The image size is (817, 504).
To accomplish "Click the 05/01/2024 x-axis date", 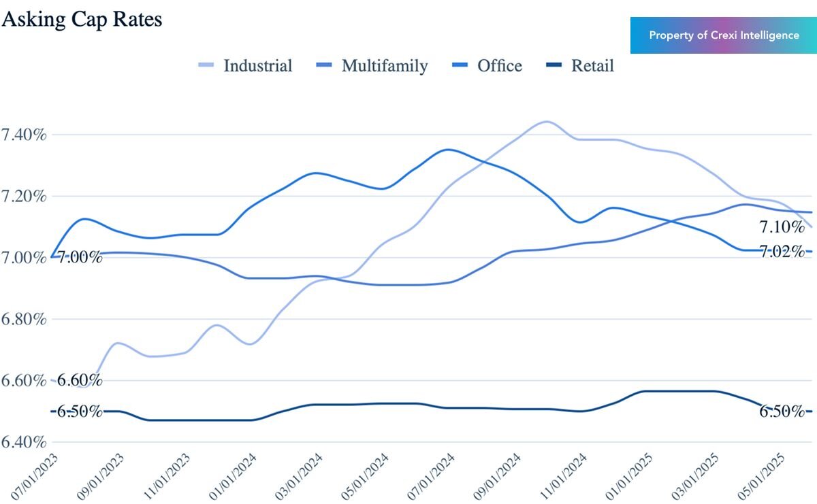I will click(x=367, y=475).
